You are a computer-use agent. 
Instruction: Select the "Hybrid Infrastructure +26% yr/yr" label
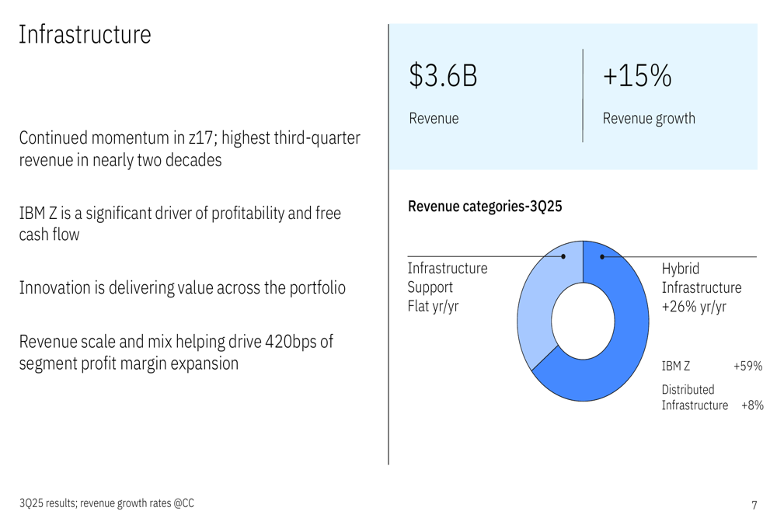[x=701, y=287]
